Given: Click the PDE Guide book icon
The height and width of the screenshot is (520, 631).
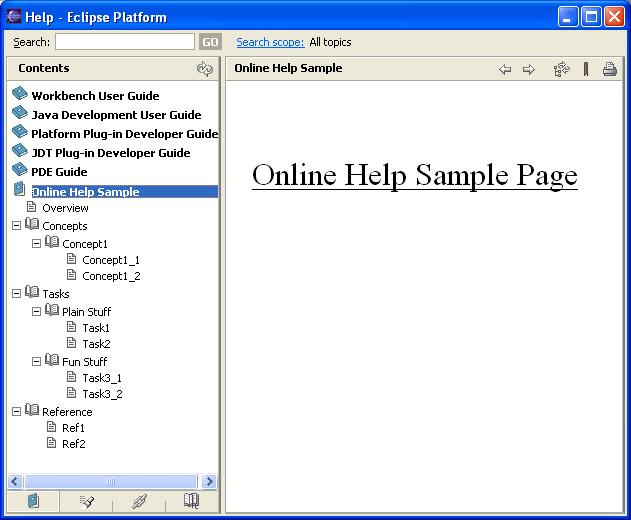Looking at the screenshot, I should click(x=19, y=169).
